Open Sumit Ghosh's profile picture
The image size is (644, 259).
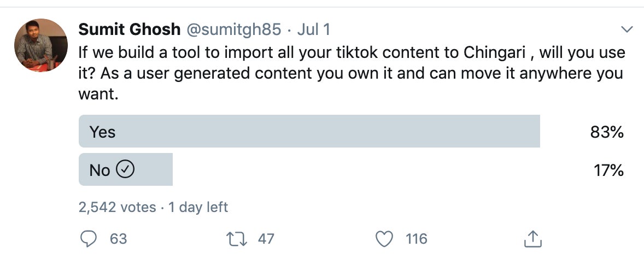tap(40, 45)
